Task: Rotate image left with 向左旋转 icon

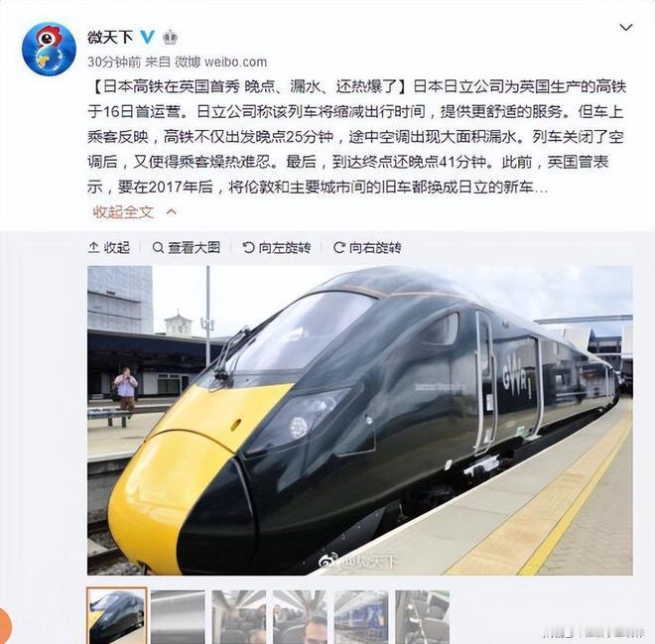Action: (248, 248)
